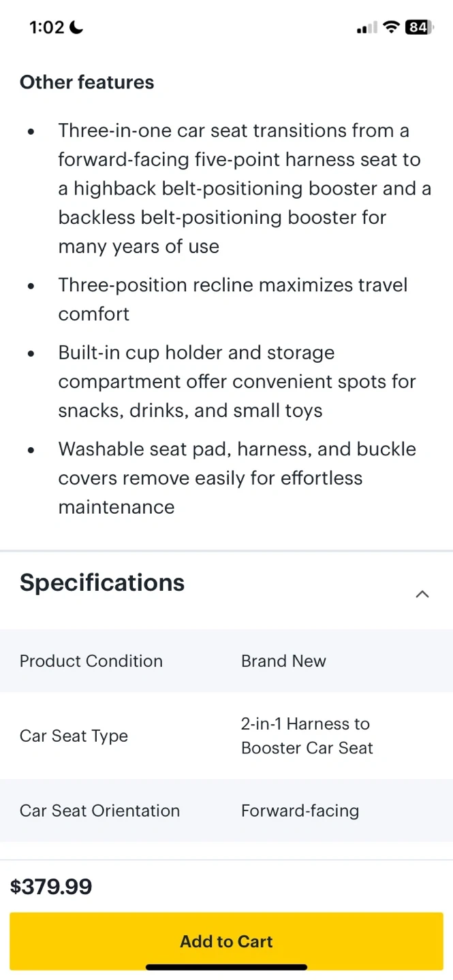Select the Specifications heading

tap(102, 583)
